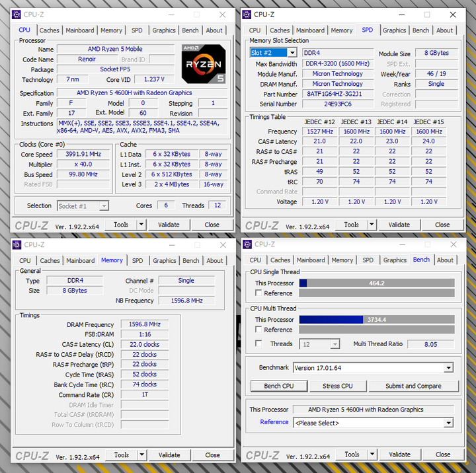This screenshot has height=473, width=476.
Task: Click Validate in the CPU tab window
Action: click(x=169, y=225)
